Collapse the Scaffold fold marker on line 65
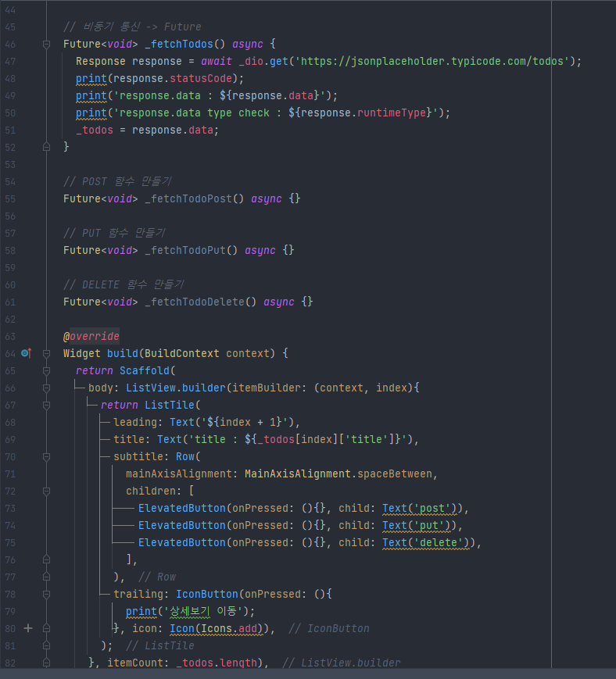This screenshot has width=616, height=679. pos(46,370)
